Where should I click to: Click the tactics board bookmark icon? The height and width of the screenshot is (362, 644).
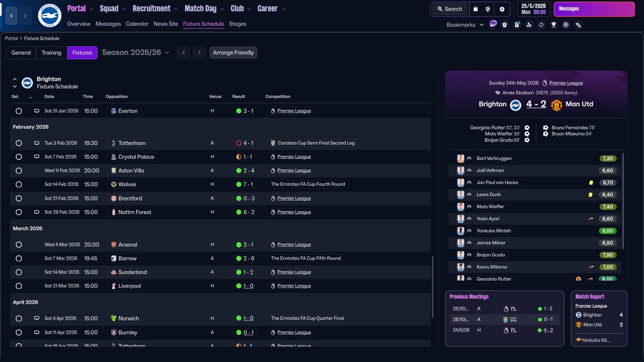[517, 25]
